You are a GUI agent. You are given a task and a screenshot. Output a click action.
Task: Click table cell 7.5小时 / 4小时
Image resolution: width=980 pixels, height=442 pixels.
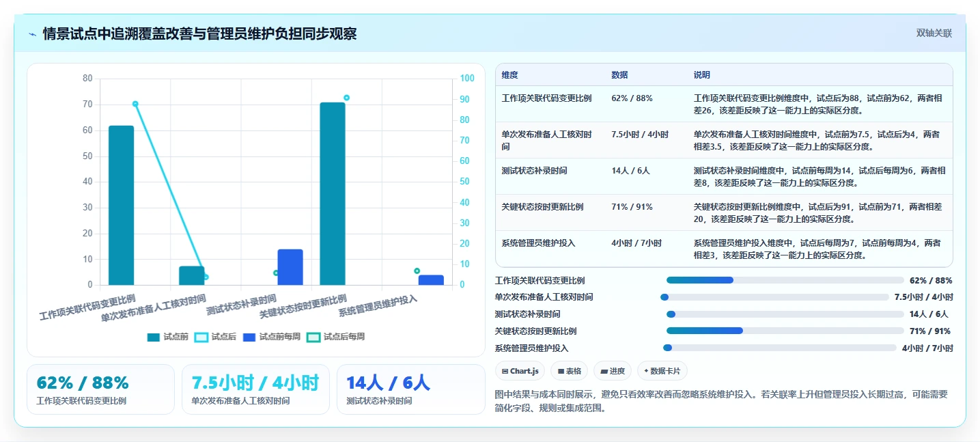tap(640, 135)
